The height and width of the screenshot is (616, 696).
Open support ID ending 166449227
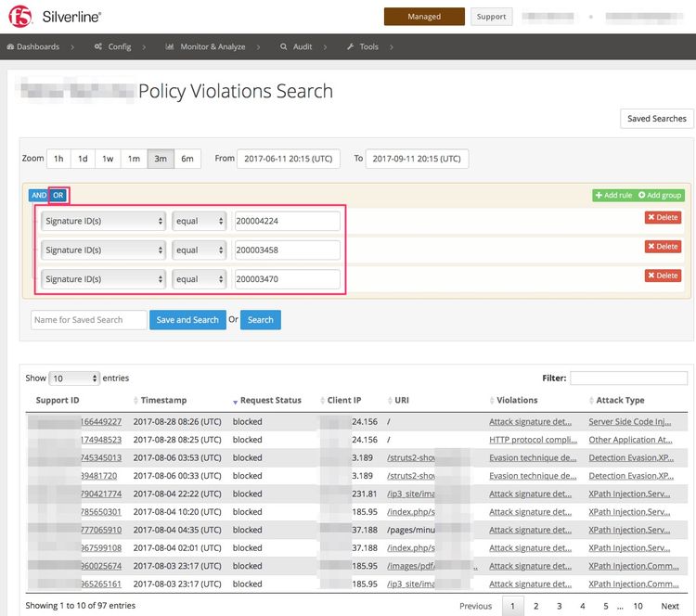coord(101,421)
